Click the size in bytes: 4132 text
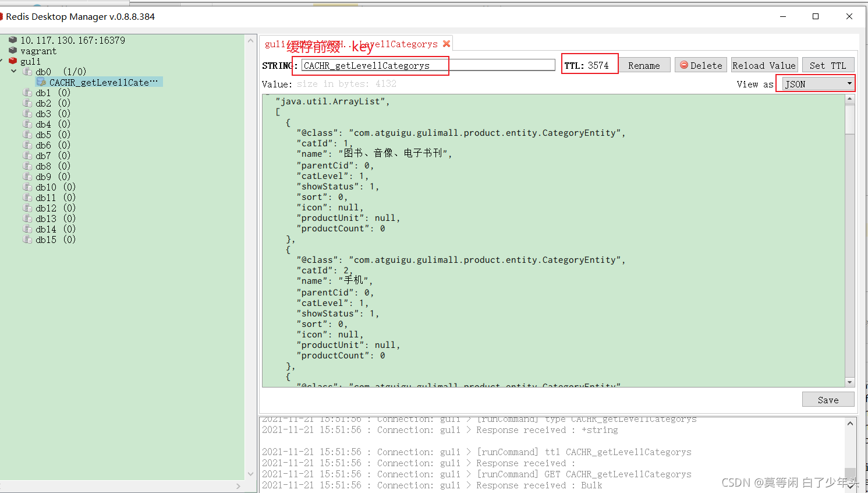 click(x=346, y=84)
